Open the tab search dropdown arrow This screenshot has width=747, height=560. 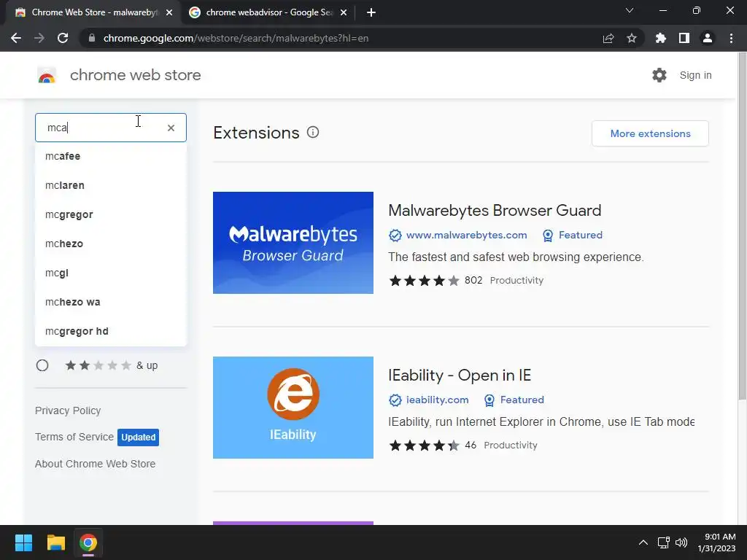point(630,10)
